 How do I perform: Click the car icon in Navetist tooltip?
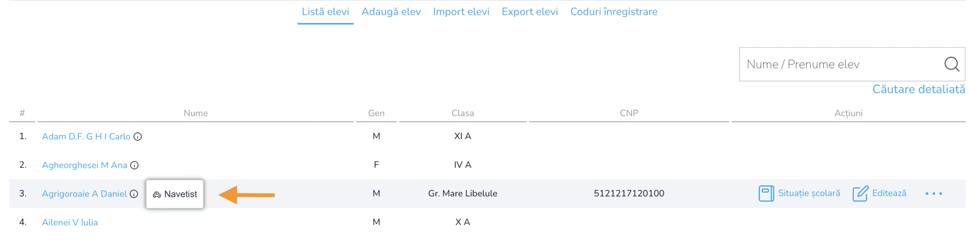(157, 195)
